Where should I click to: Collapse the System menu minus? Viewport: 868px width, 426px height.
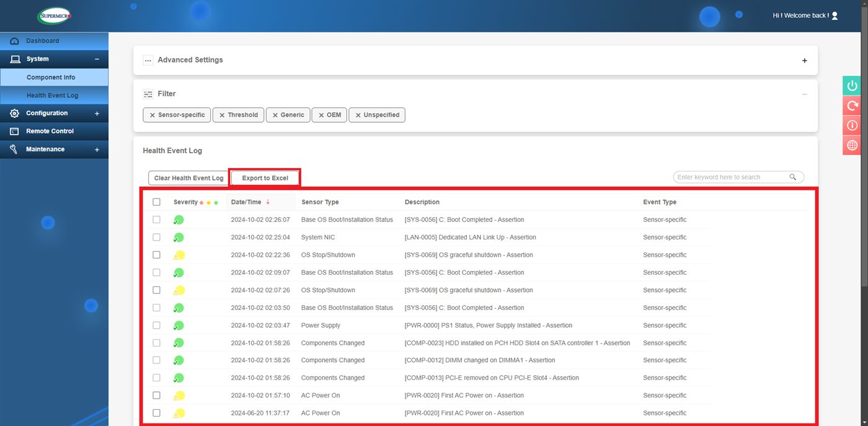[97, 59]
